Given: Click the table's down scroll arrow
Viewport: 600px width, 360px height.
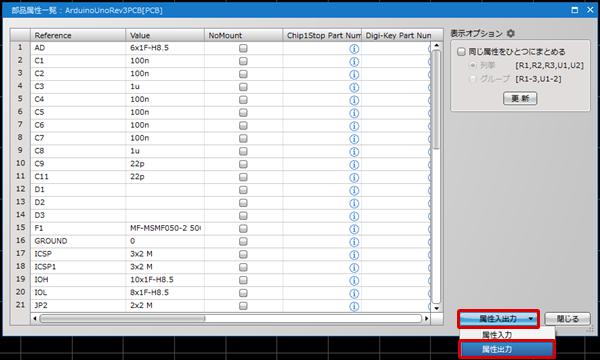Looking at the screenshot, I should point(436,308).
